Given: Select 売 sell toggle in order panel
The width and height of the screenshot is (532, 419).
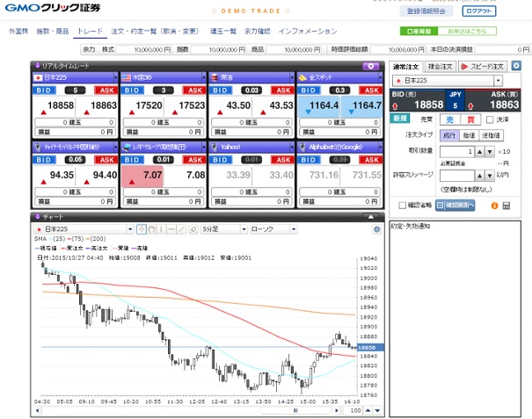Looking at the screenshot, I should (x=449, y=119).
